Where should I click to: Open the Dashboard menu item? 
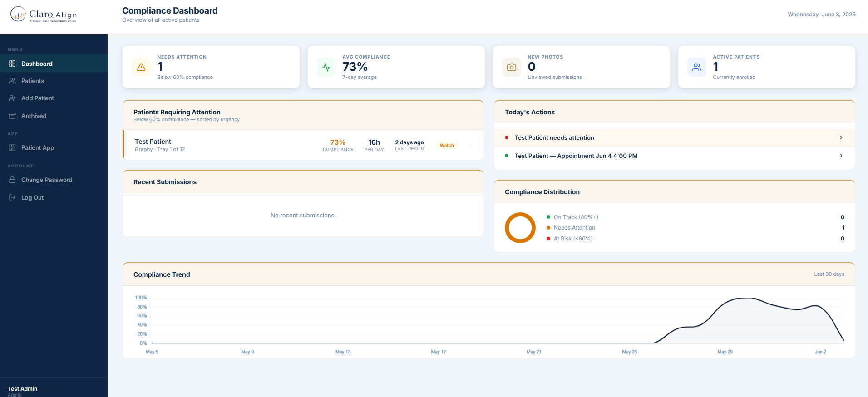pyautogui.click(x=54, y=64)
